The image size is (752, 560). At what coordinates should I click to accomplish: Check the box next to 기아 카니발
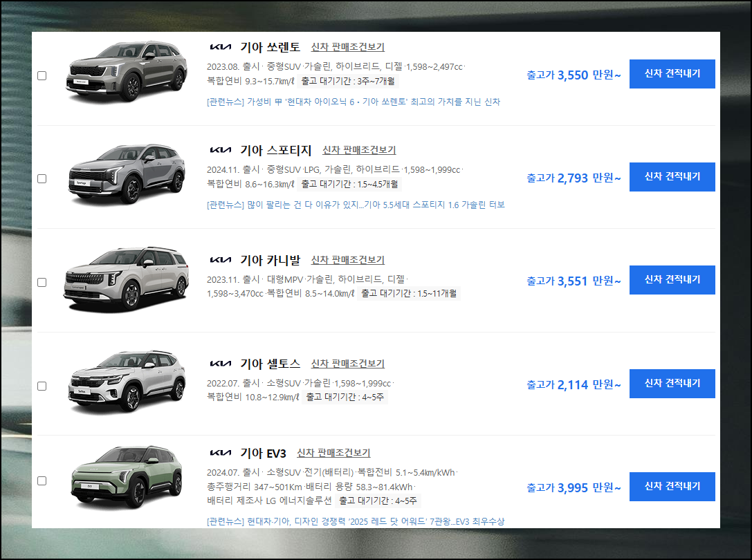[42, 282]
